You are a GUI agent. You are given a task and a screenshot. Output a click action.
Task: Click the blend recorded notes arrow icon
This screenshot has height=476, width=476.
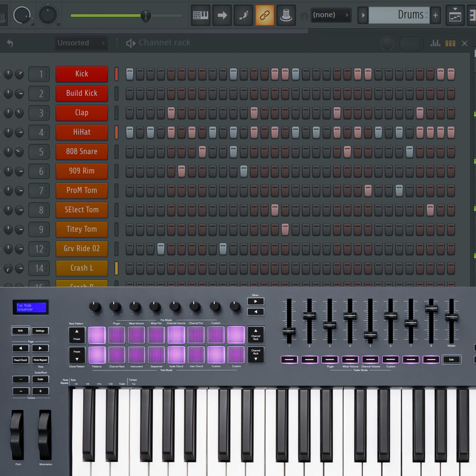coord(222,15)
